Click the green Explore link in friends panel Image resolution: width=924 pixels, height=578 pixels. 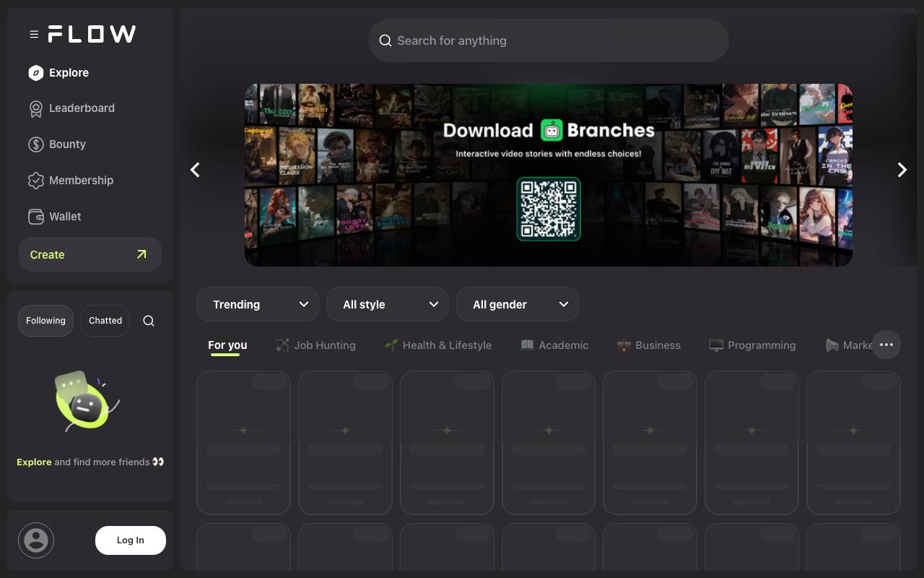tap(34, 462)
